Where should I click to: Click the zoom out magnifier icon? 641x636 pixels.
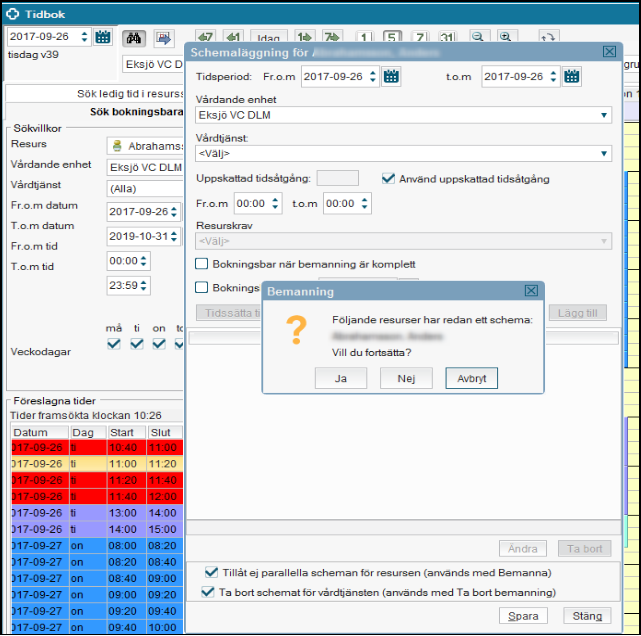(x=479, y=36)
